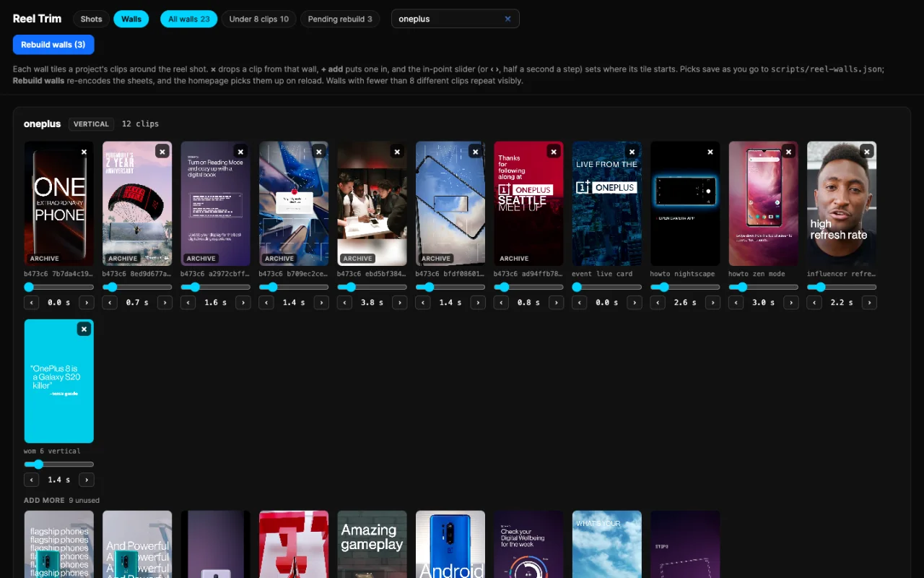Drop the 2 Year Anniversary clip
This screenshot has height=578, width=924.
(162, 152)
